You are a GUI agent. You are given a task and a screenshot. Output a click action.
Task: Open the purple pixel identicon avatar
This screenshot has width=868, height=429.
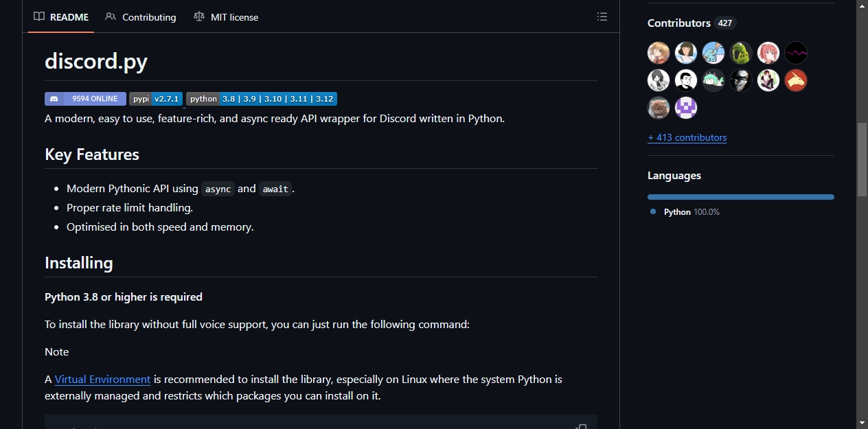point(686,108)
